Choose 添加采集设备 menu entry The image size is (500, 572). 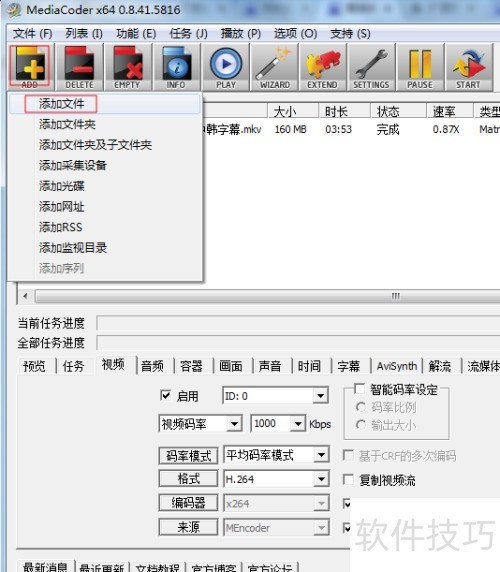pyautogui.click(x=105, y=165)
